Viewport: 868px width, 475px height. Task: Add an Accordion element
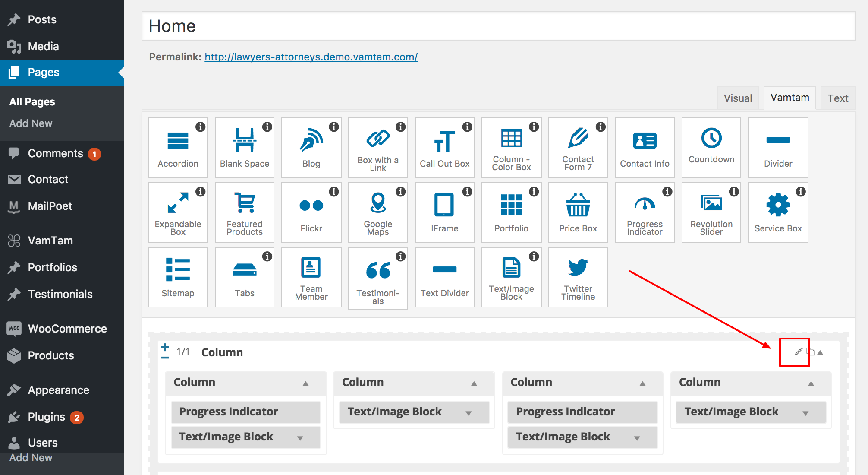coord(178,148)
